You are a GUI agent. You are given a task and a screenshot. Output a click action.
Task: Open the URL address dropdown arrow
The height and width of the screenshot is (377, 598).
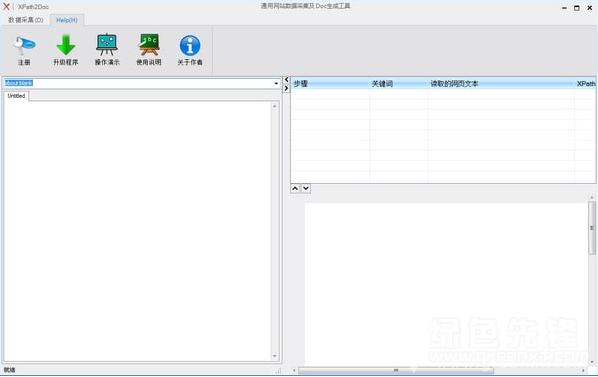pyautogui.click(x=276, y=83)
